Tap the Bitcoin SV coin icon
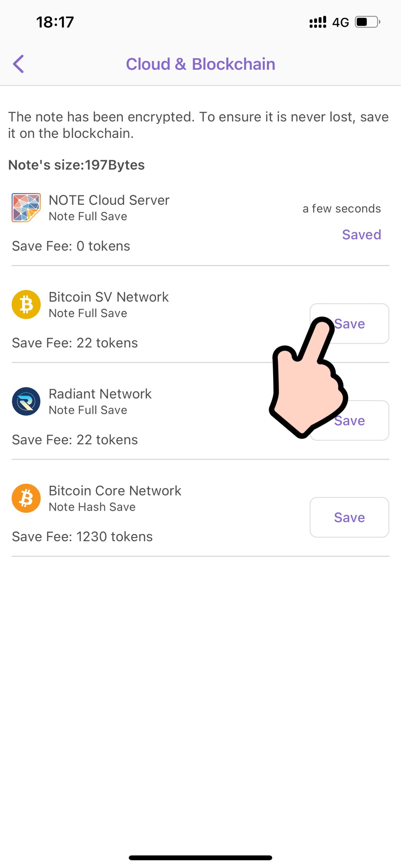 pos(26,305)
